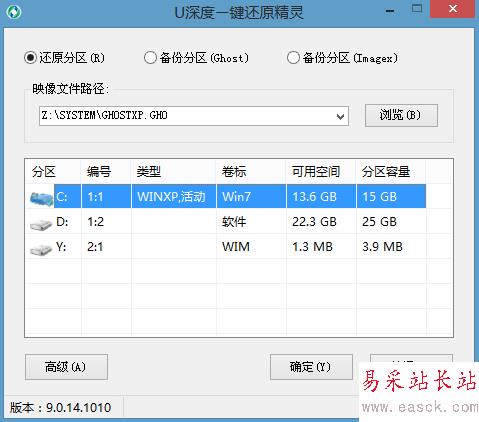This screenshot has height=422, width=479.
Task: Click the 浏览(B) browse button
Action: (x=401, y=115)
